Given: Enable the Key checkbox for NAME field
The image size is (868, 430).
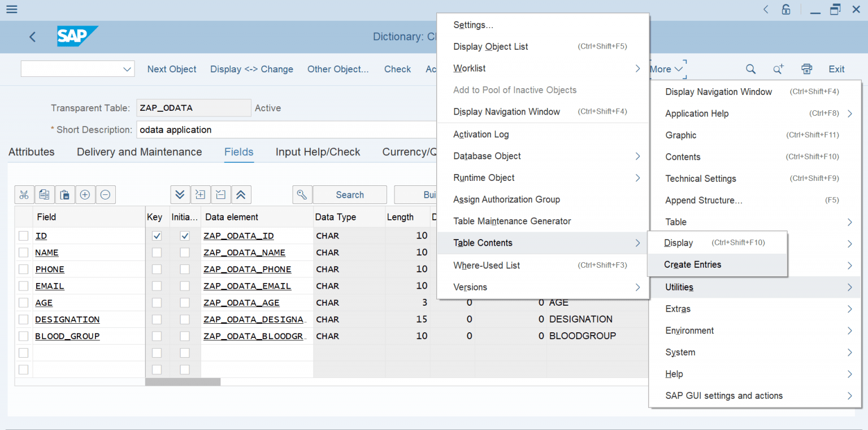Looking at the screenshot, I should point(157,253).
